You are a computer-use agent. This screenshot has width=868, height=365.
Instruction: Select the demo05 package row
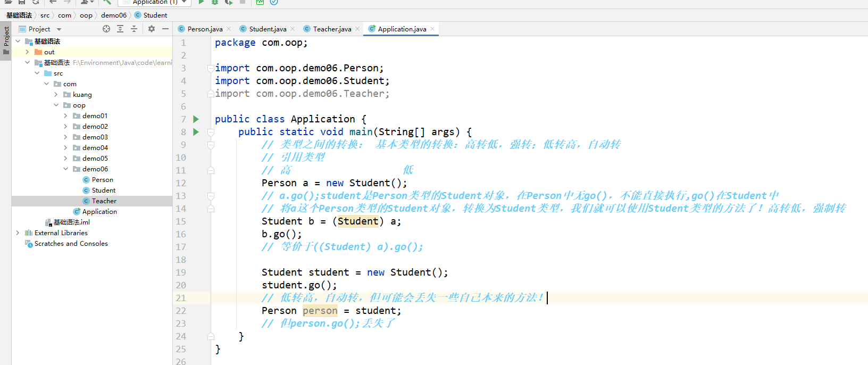[x=91, y=158]
